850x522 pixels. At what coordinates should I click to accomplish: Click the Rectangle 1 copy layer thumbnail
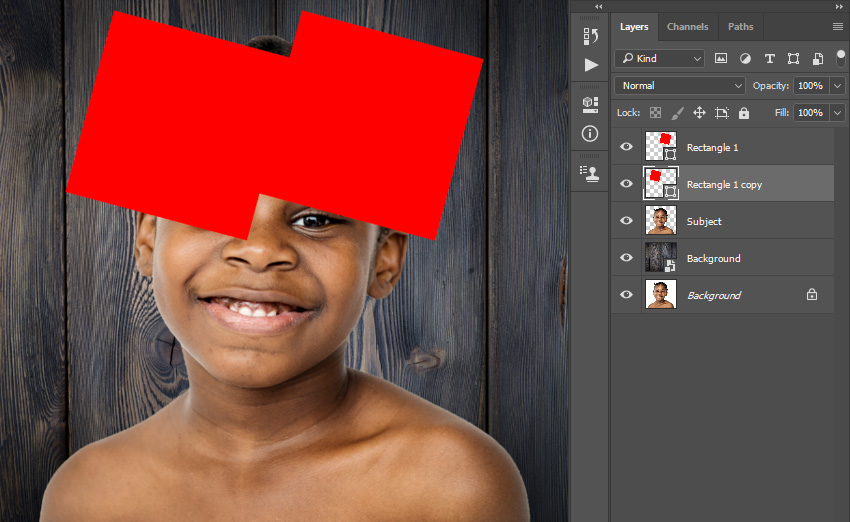pyautogui.click(x=661, y=183)
